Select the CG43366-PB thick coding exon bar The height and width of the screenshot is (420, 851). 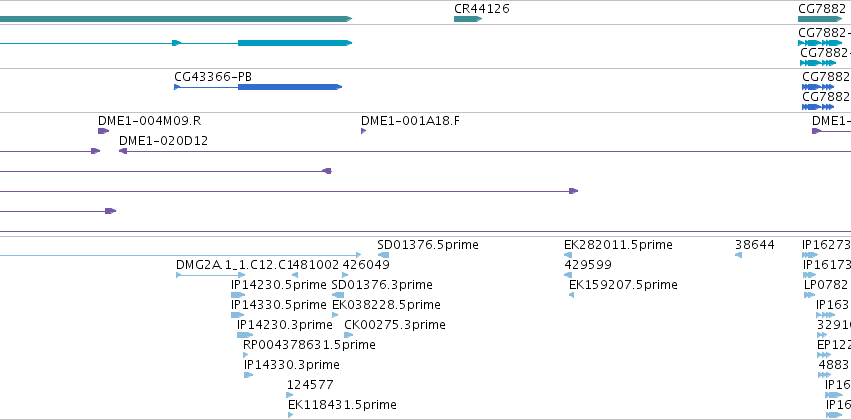click(x=290, y=87)
